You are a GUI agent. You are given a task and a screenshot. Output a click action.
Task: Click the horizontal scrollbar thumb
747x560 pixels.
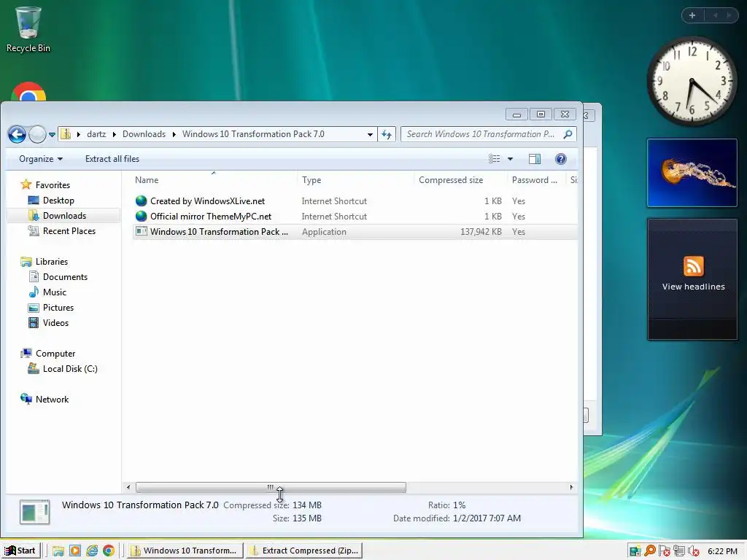(x=271, y=487)
